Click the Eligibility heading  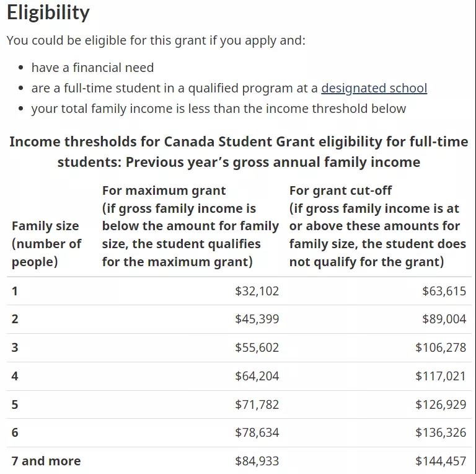[x=48, y=12]
